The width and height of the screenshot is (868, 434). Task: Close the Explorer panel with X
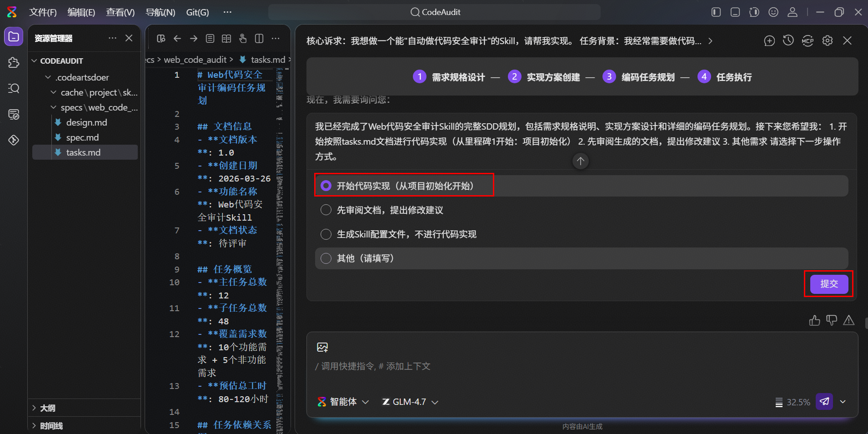click(129, 38)
